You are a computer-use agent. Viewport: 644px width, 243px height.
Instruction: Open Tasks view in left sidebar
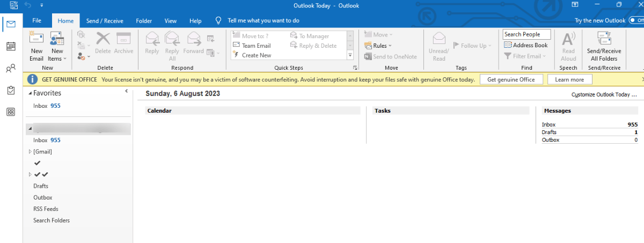[x=11, y=90]
